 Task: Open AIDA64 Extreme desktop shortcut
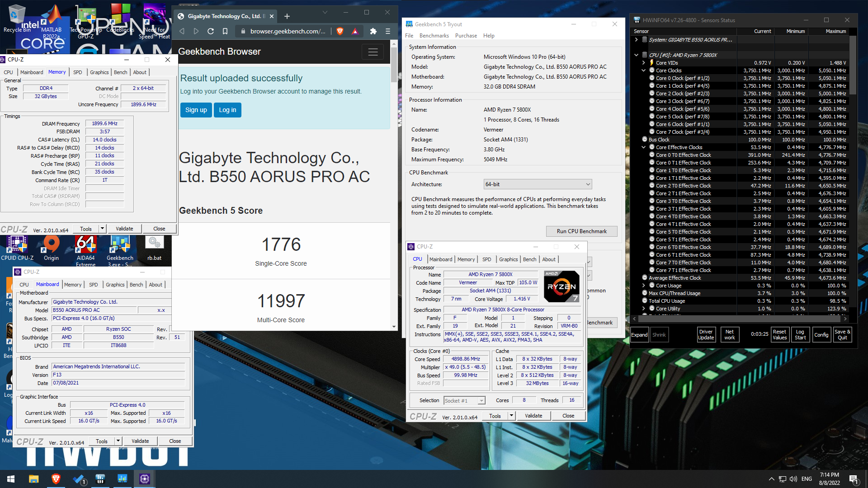coord(85,251)
